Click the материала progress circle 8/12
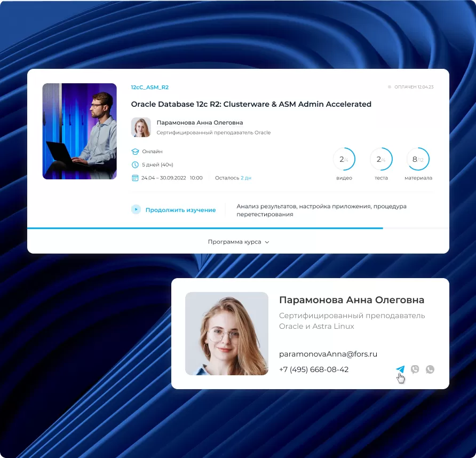 pos(418,159)
